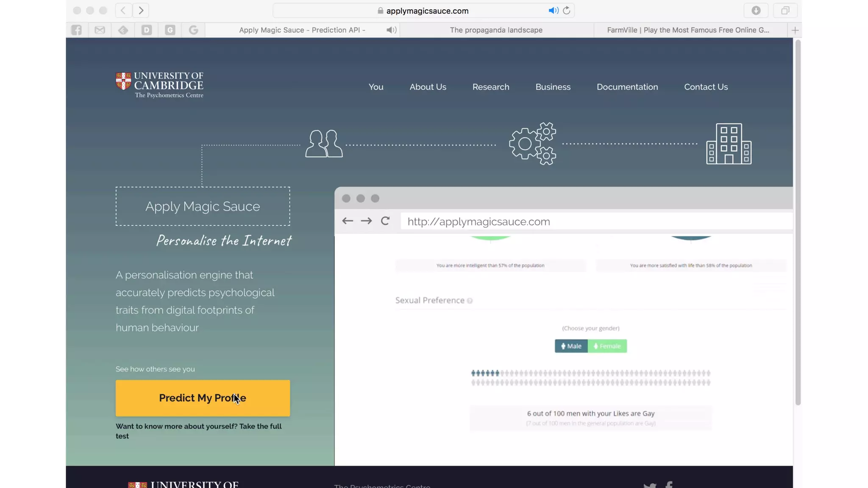Show the tab overview icon
Screen dimensions: 868x488
(785, 11)
